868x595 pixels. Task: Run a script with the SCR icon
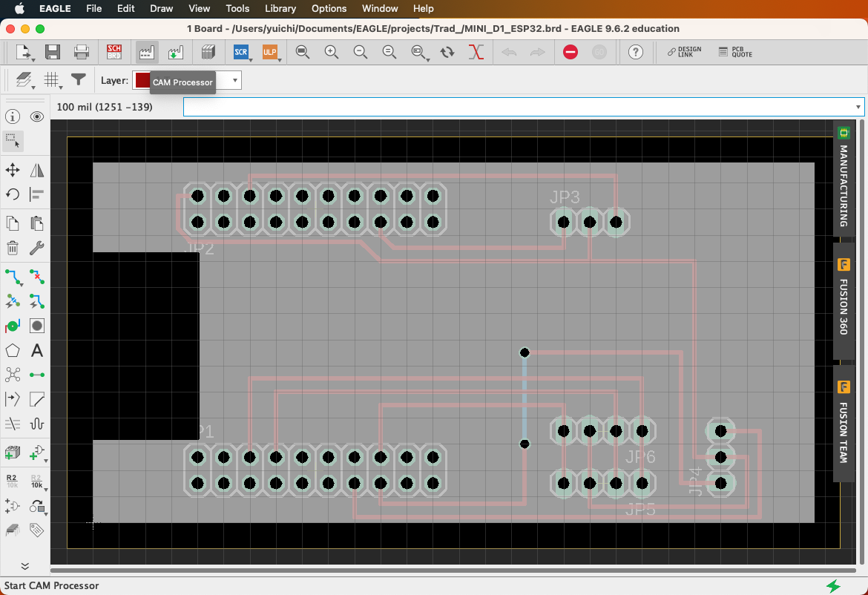(241, 52)
